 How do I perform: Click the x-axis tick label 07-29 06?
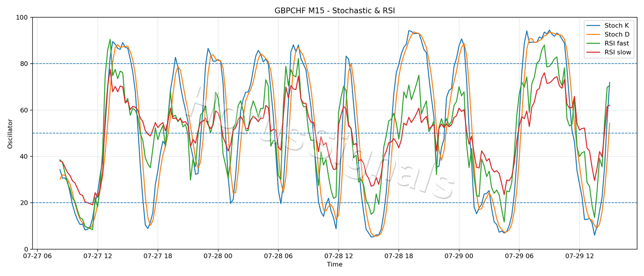tap(519, 256)
